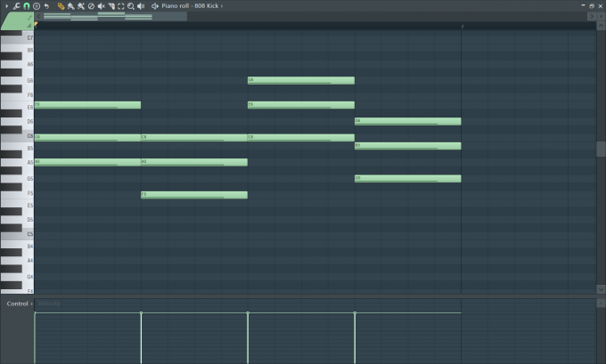Click the vertical scroll down arrow
This screenshot has width=606, height=364.
tap(601, 288)
